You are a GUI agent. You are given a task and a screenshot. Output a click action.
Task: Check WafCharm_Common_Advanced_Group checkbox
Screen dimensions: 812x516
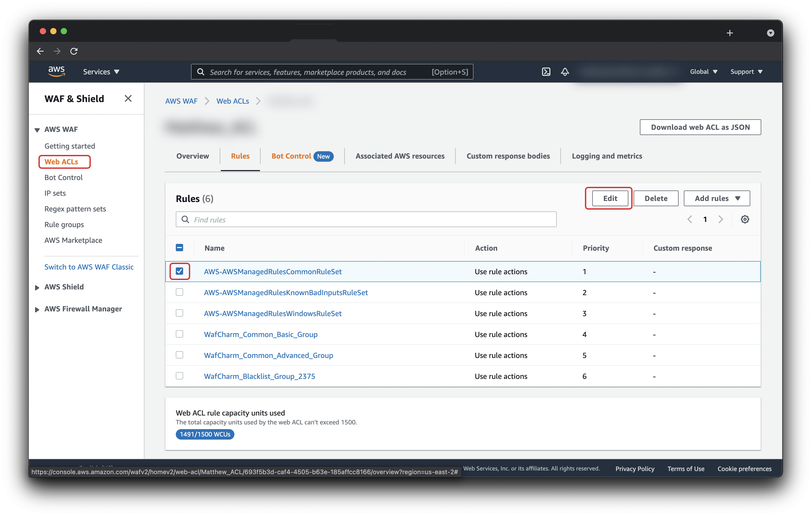click(x=179, y=355)
